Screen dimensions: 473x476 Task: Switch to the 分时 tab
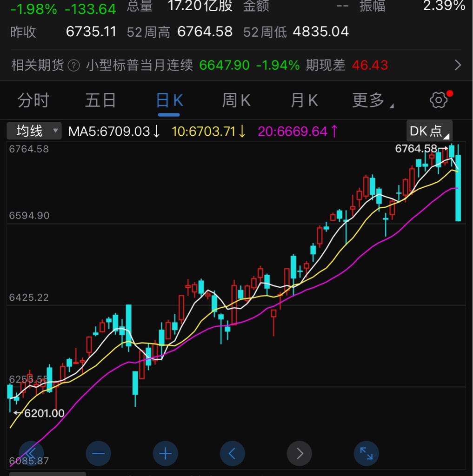click(33, 100)
